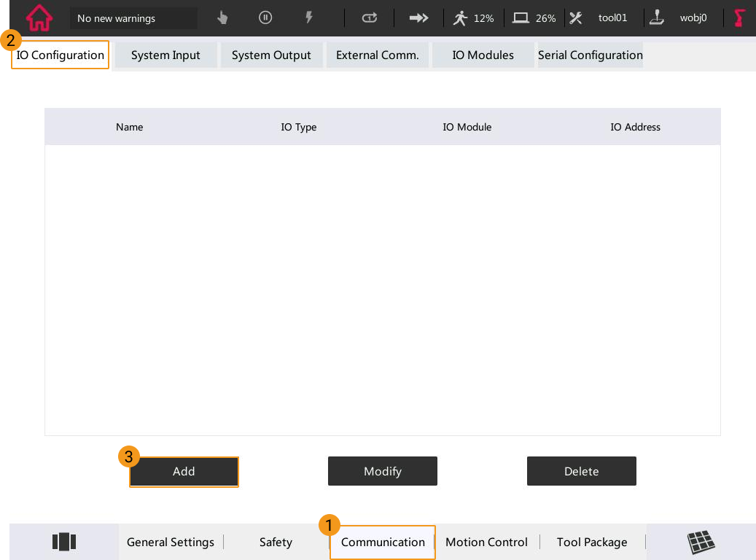Click the red robot arm icon
The image size is (756, 560).
pos(740,18)
